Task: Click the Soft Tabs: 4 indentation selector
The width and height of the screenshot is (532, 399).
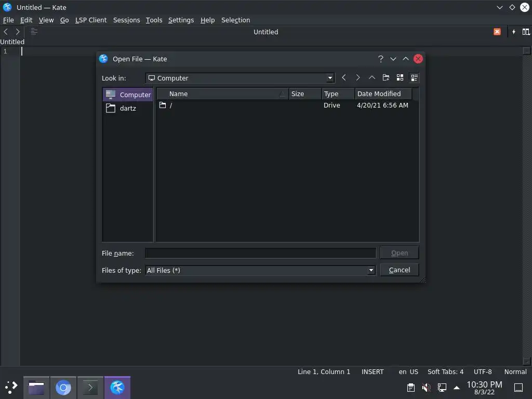Action: click(445, 372)
